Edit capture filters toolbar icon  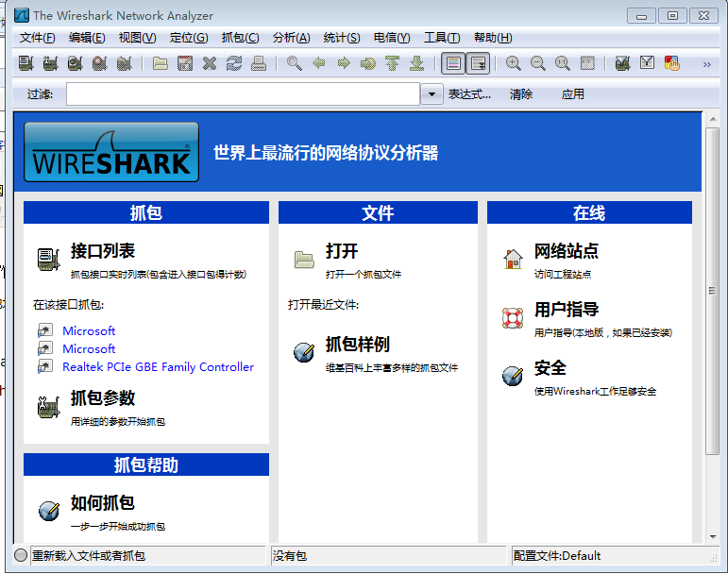[x=622, y=63]
